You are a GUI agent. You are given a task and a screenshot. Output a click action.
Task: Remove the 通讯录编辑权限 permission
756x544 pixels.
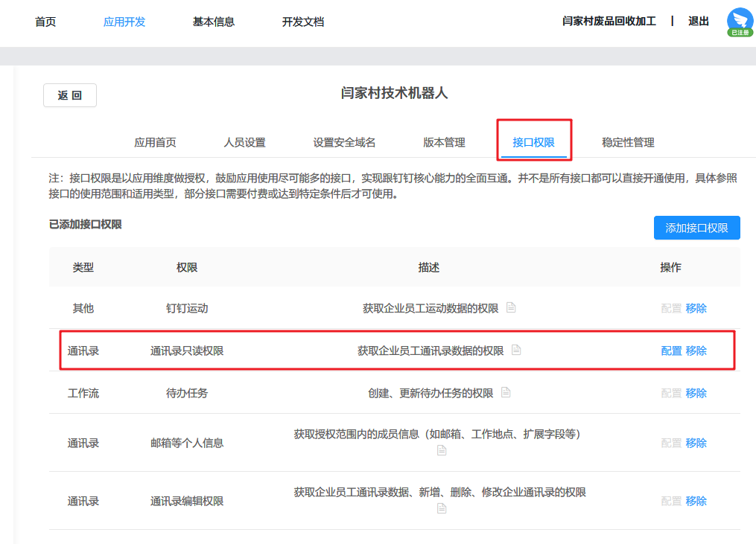(x=696, y=501)
